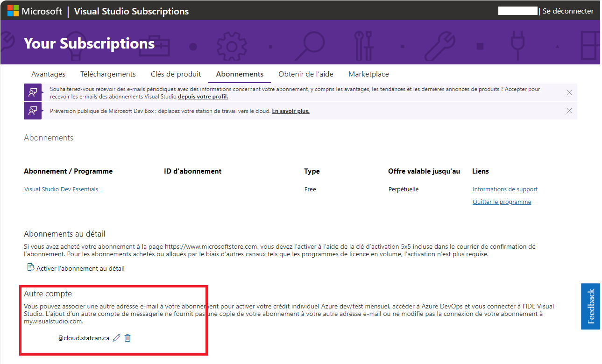Click the ID d'abonnement column header
Viewport: 602px width, 364px height.
pyautogui.click(x=192, y=171)
